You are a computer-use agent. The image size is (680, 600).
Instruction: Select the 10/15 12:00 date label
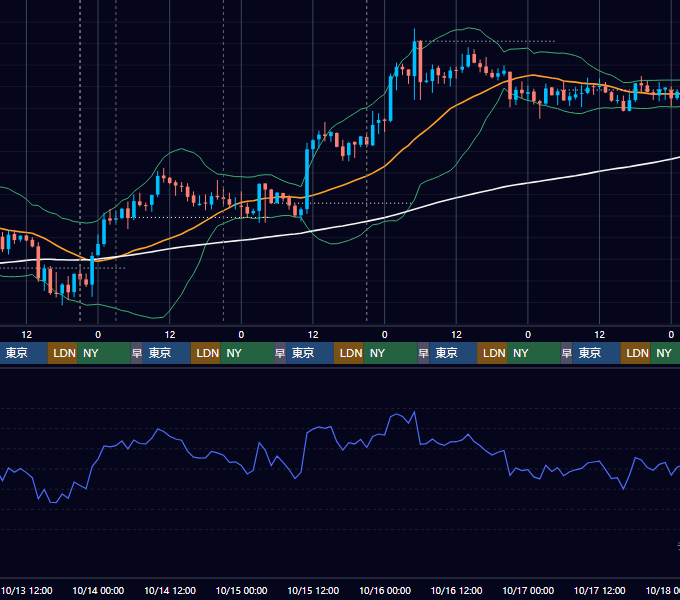tap(313, 590)
